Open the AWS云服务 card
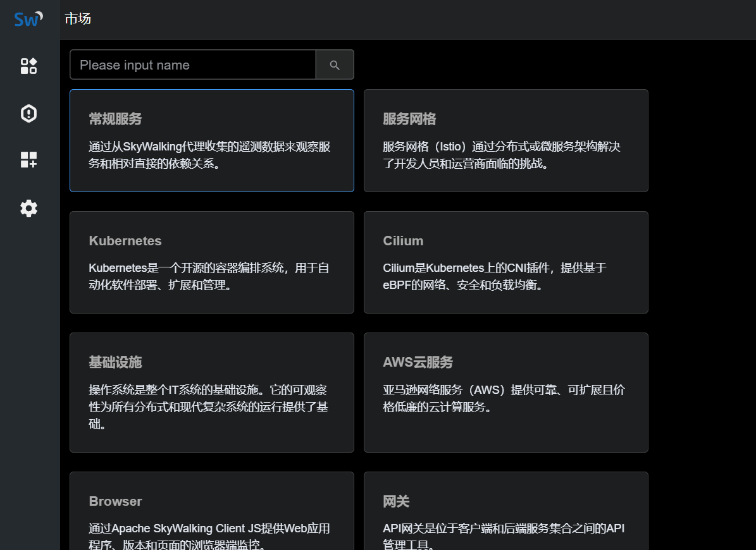 505,393
